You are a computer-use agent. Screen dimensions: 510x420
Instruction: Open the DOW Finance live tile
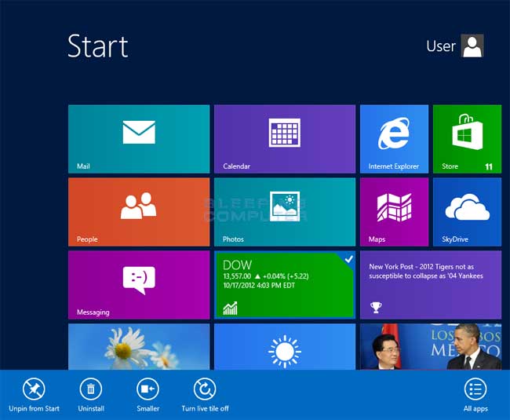point(285,285)
